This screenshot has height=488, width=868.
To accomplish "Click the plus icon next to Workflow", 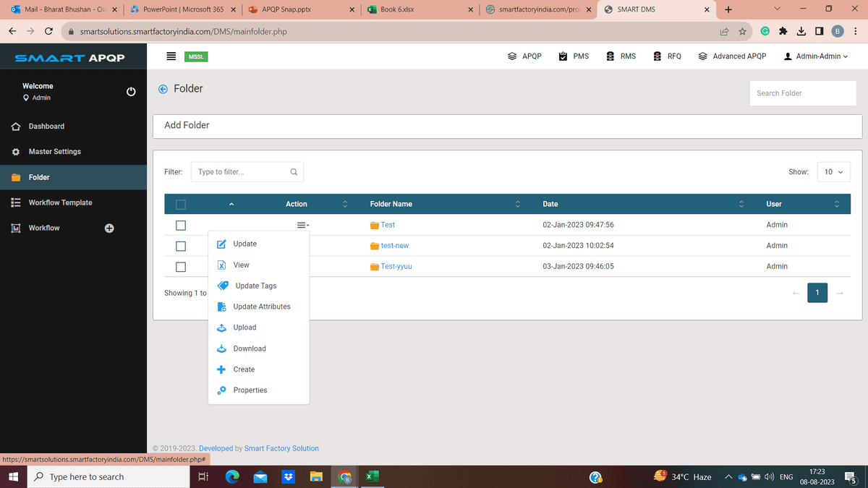I will 109,228.
